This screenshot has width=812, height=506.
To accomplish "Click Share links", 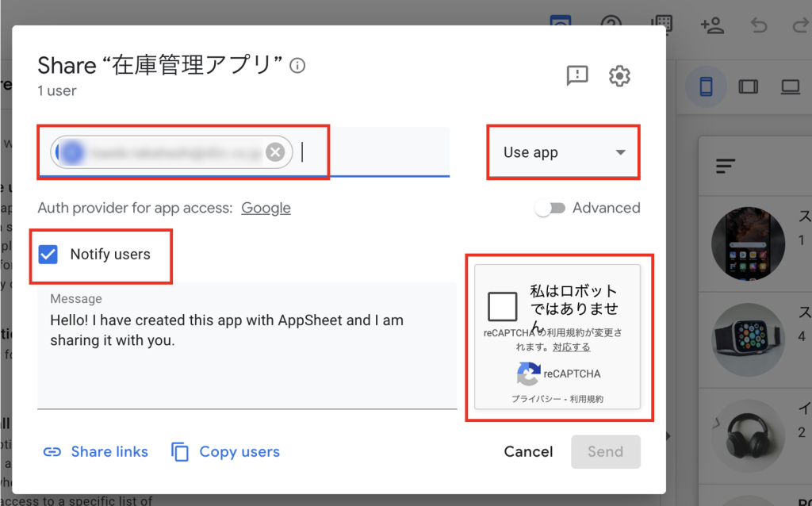I will 96,452.
